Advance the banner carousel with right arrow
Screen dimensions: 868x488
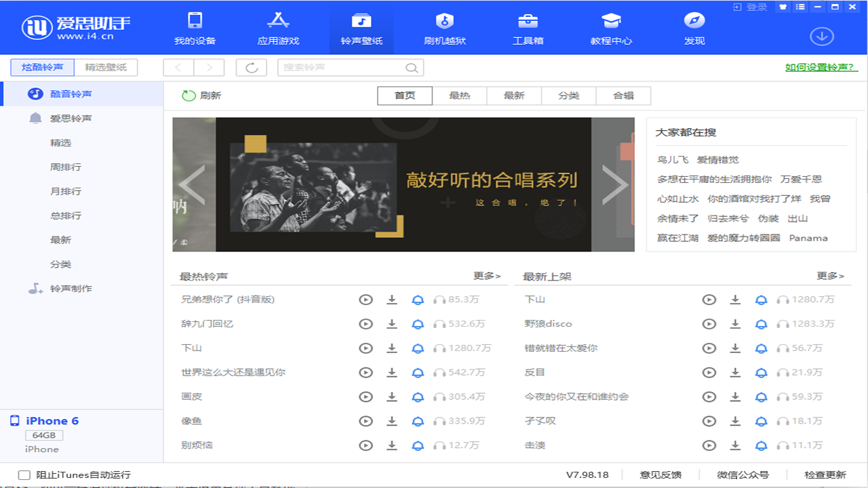(x=616, y=184)
